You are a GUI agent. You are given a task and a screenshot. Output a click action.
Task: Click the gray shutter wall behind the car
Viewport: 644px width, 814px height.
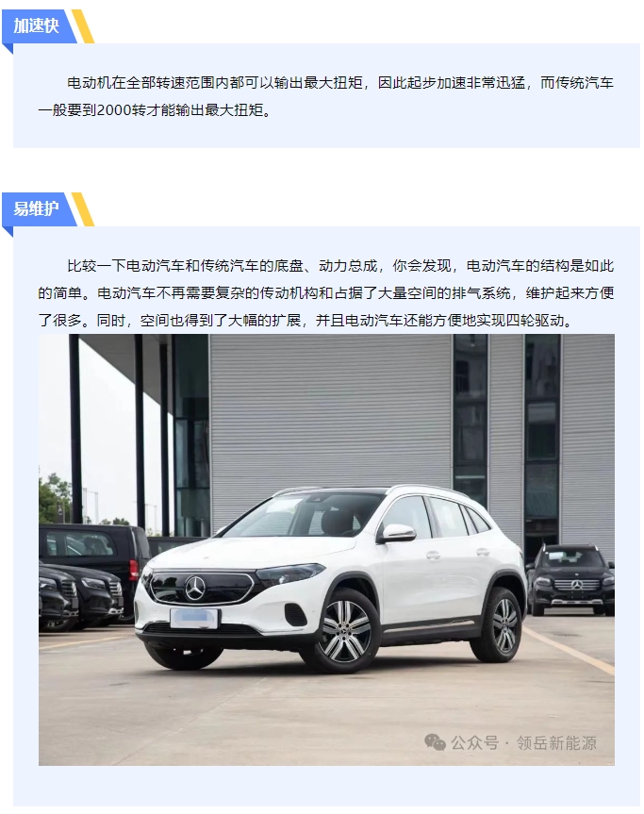point(330,415)
